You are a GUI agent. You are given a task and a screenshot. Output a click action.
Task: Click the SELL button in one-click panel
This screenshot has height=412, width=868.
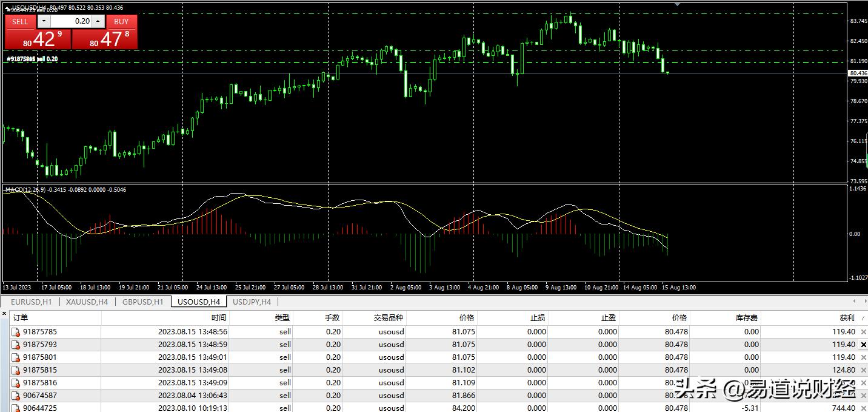20,21
